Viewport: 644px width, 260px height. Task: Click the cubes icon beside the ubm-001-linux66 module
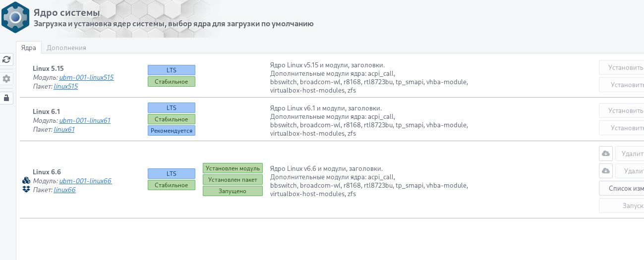(x=27, y=181)
